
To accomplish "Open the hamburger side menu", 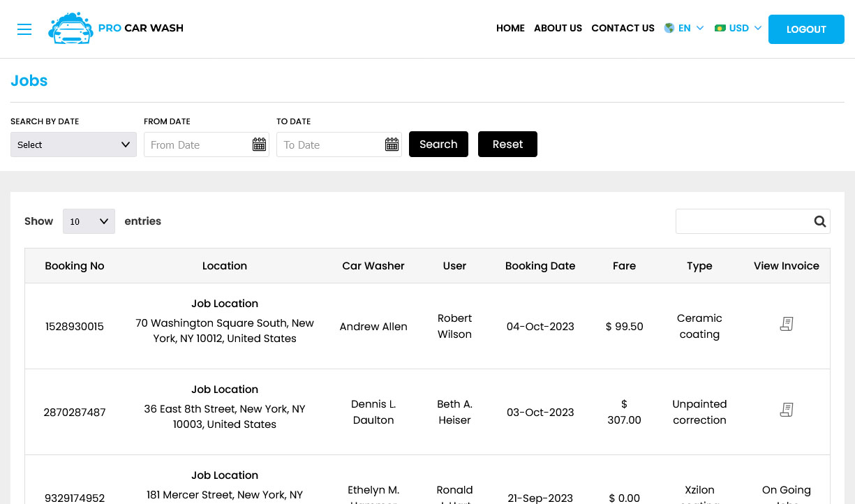I will pyautogui.click(x=24, y=29).
